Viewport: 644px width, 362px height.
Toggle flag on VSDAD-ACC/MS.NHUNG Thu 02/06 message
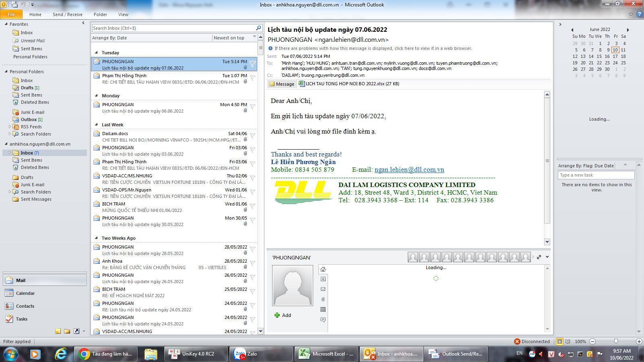(252, 178)
